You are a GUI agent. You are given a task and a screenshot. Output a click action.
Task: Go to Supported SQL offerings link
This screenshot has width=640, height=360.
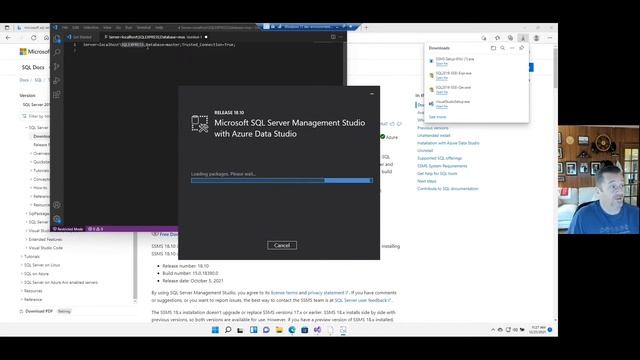(440, 158)
